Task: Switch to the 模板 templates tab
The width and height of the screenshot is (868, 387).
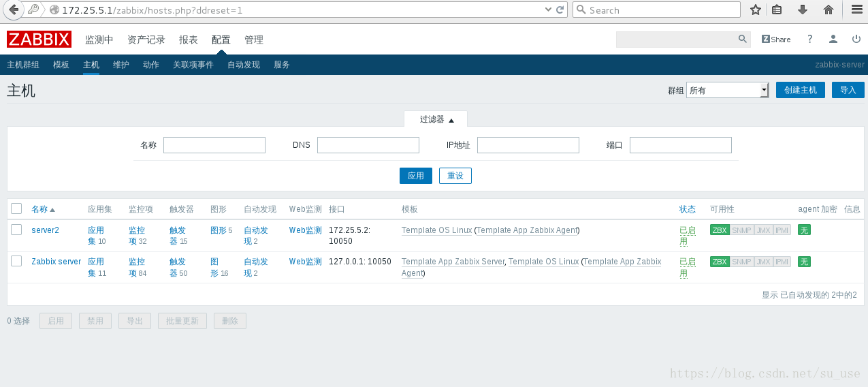Action: (61, 65)
